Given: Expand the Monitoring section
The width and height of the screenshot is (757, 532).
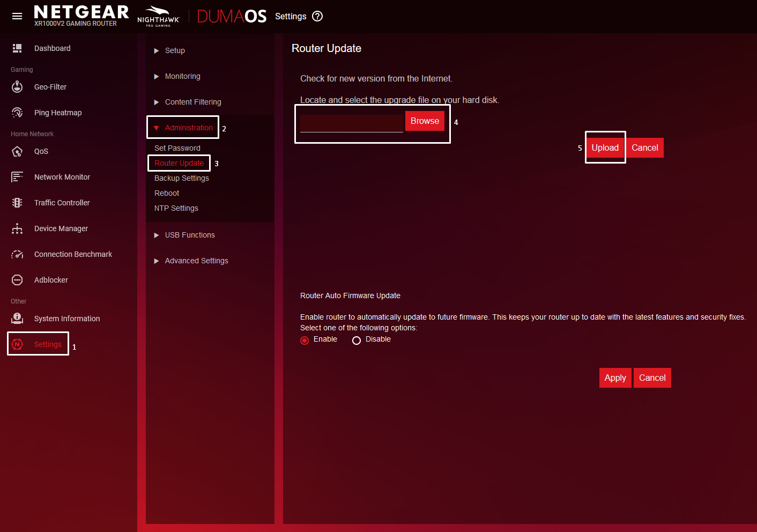Looking at the screenshot, I should click(x=182, y=76).
